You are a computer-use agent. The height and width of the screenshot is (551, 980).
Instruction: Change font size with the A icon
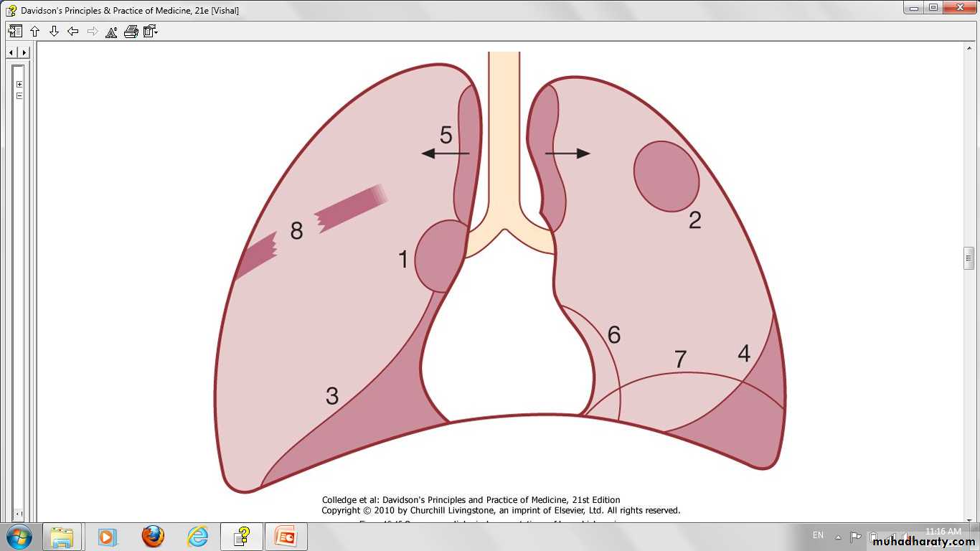[x=111, y=32]
